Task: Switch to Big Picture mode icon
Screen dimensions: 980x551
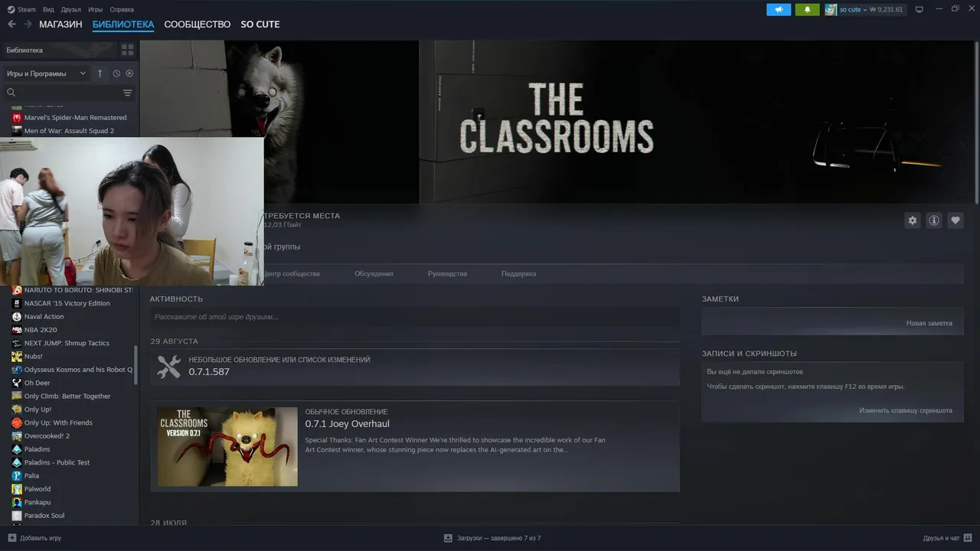Action: pos(920,9)
